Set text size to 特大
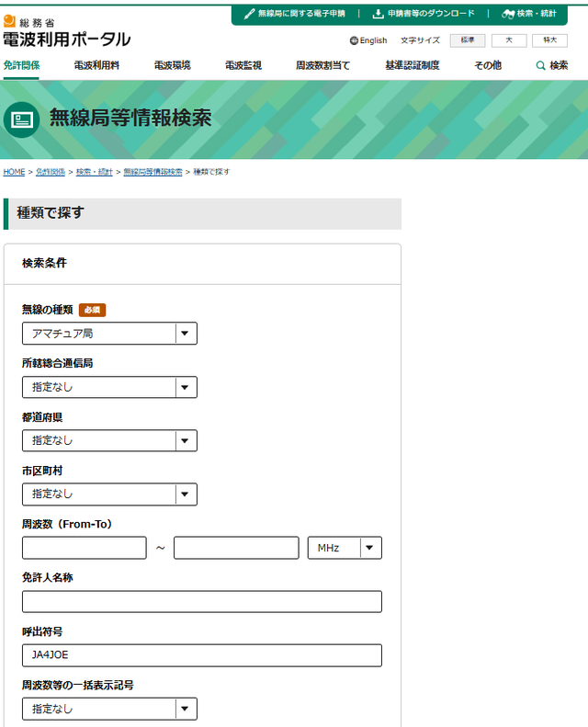Image resolution: width=588 pixels, height=727 pixels. pos(549,40)
